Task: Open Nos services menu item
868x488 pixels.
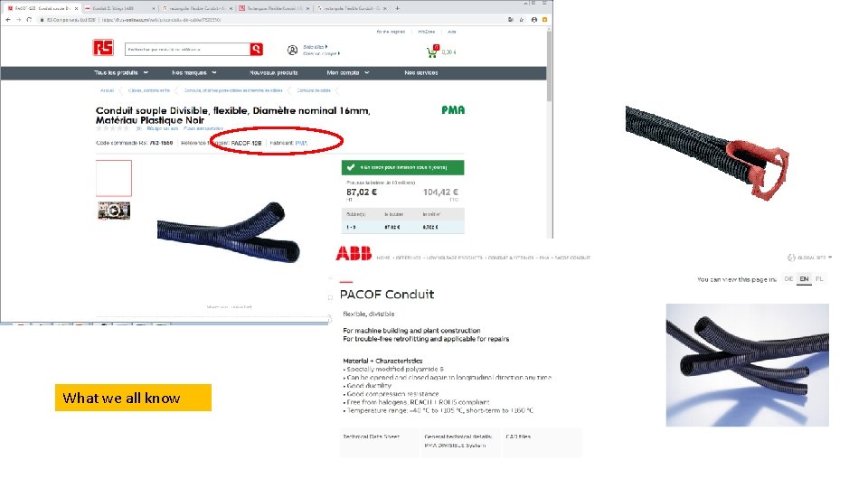Action: (420, 72)
